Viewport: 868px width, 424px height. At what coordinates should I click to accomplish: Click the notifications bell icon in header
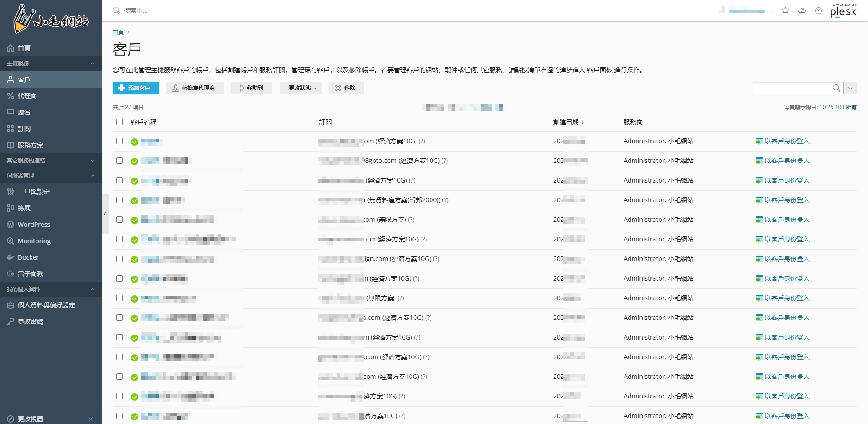point(785,10)
